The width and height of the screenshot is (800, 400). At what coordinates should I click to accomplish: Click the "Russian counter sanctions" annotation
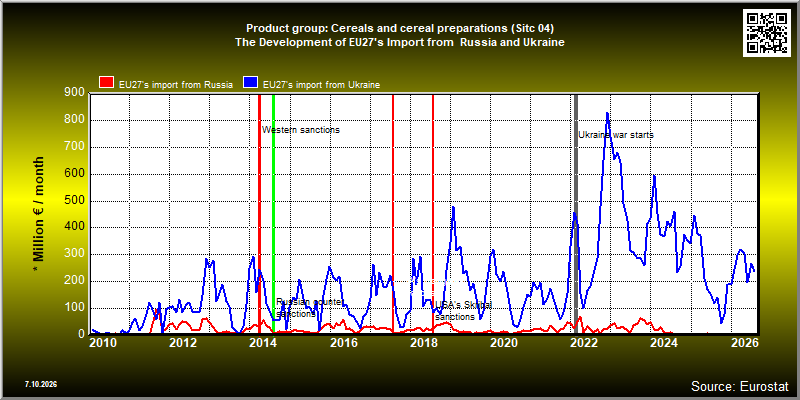[308, 308]
